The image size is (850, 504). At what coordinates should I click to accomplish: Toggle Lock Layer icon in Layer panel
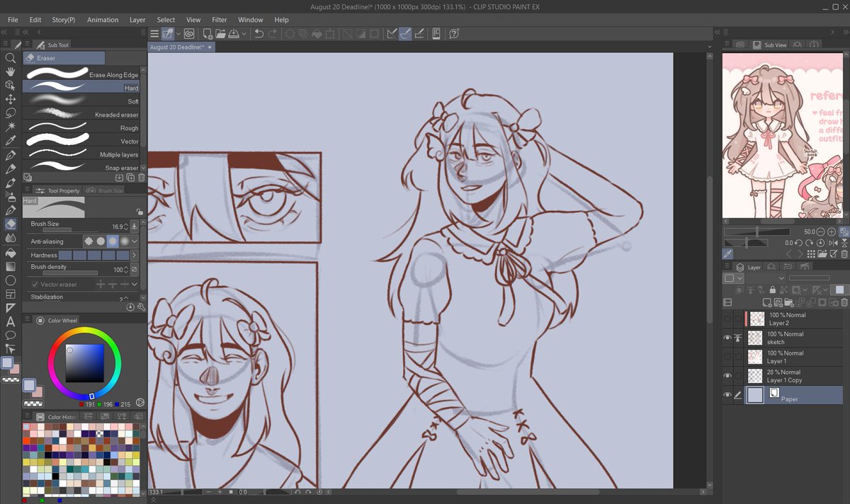[x=771, y=290]
